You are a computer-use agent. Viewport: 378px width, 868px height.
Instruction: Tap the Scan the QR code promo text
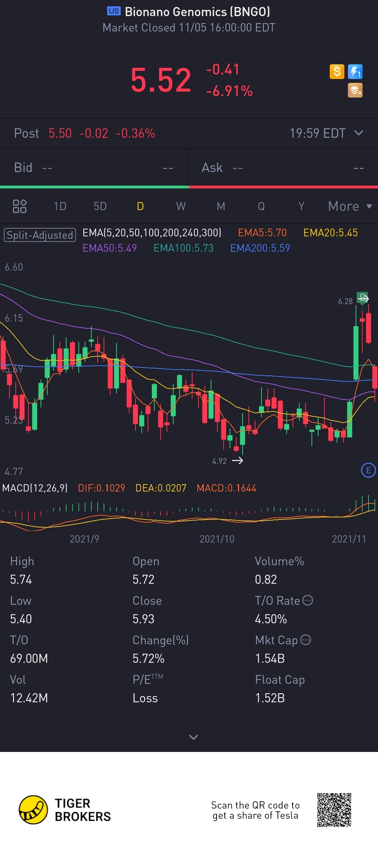pos(255,810)
